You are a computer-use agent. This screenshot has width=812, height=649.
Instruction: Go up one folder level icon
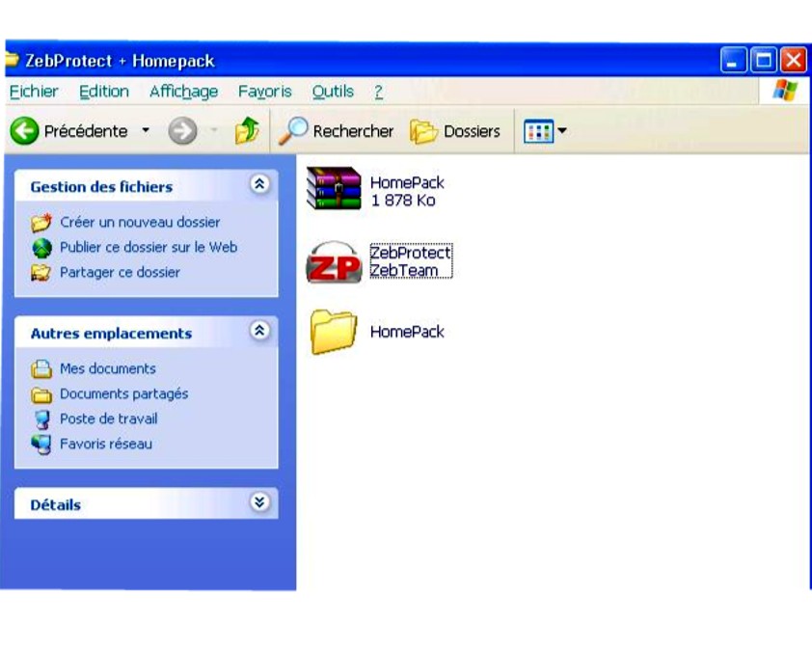point(247,130)
